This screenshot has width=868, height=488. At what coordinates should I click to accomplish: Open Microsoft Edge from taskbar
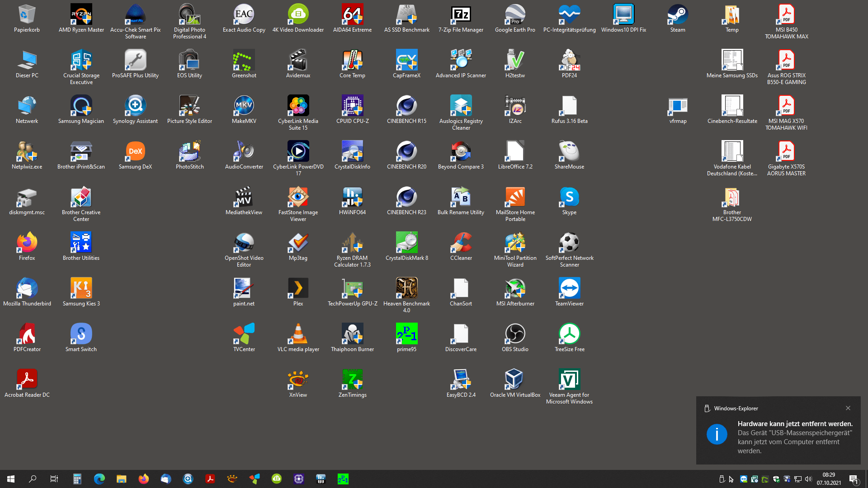[x=99, y=479]
